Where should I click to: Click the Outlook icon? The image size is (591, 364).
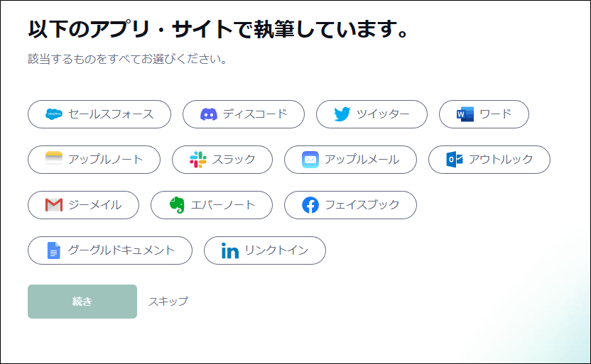click(x=455, y=160)
